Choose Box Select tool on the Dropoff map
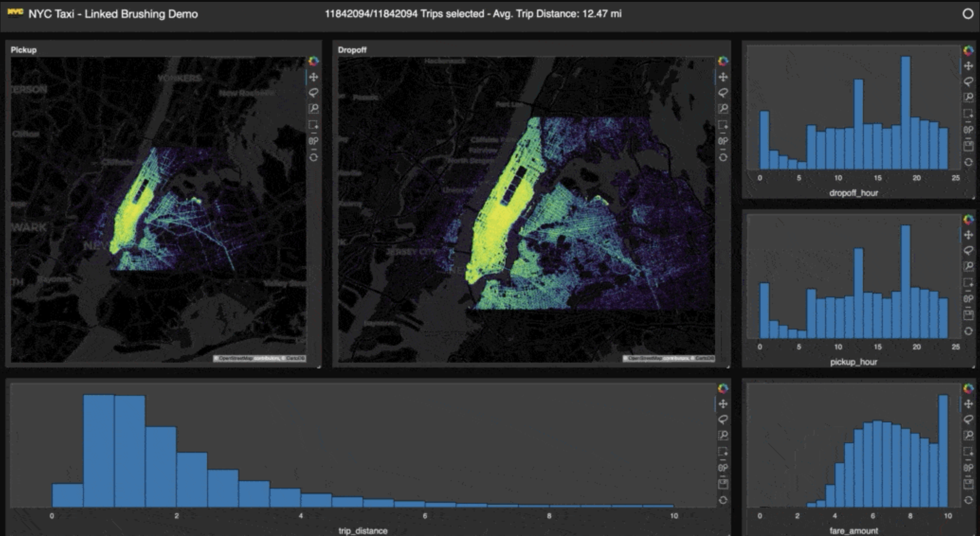Viewport: 980px width, 536px height. [723, 125]
